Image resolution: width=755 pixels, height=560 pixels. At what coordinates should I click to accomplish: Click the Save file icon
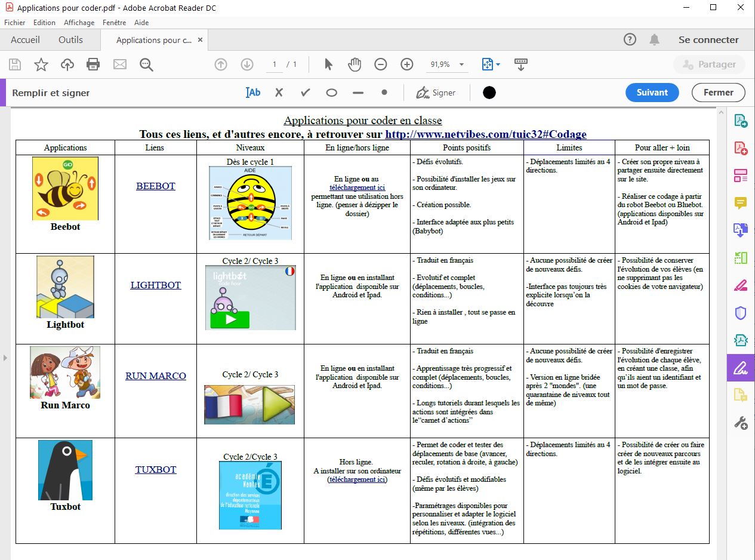(x=15, y=64)
